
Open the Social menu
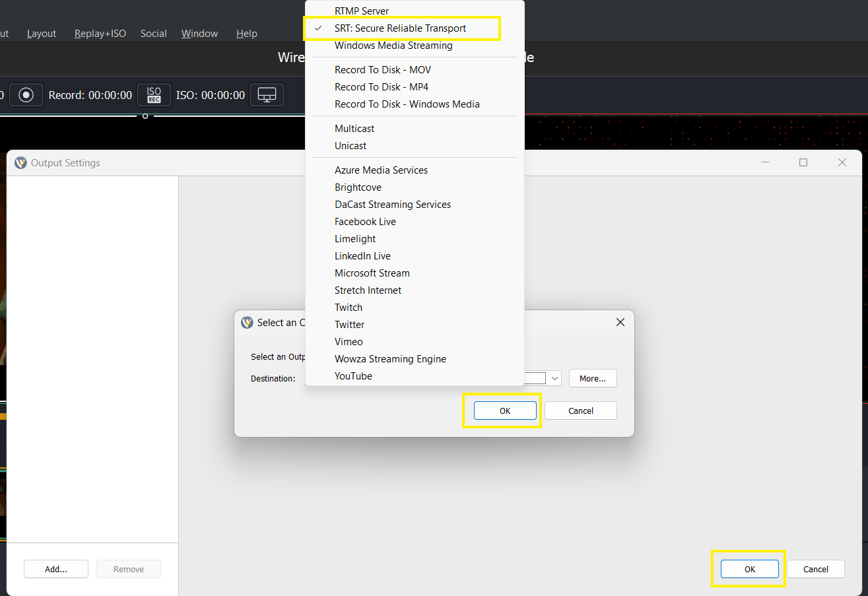click(x=153, y=34)
